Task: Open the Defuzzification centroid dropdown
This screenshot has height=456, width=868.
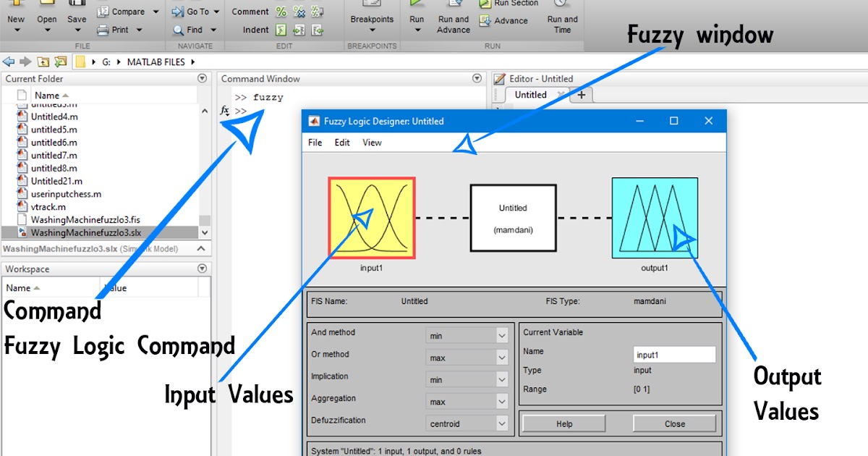Action: 502,423
